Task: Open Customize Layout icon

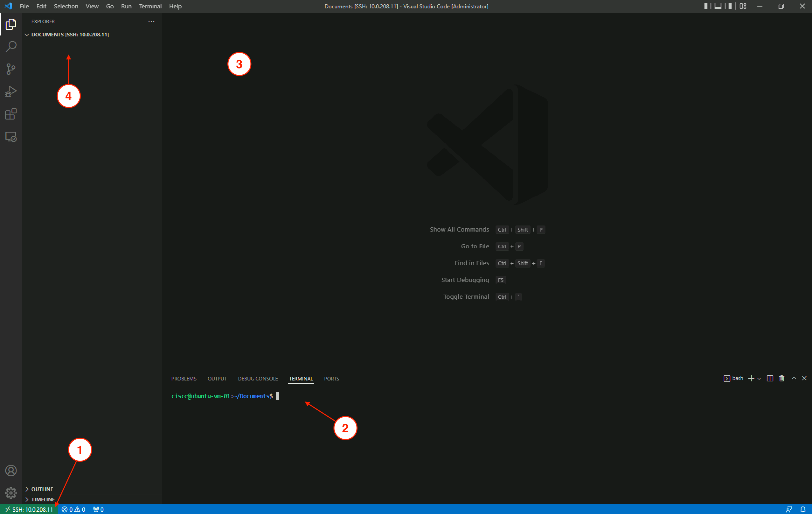Action: (743, 6)
